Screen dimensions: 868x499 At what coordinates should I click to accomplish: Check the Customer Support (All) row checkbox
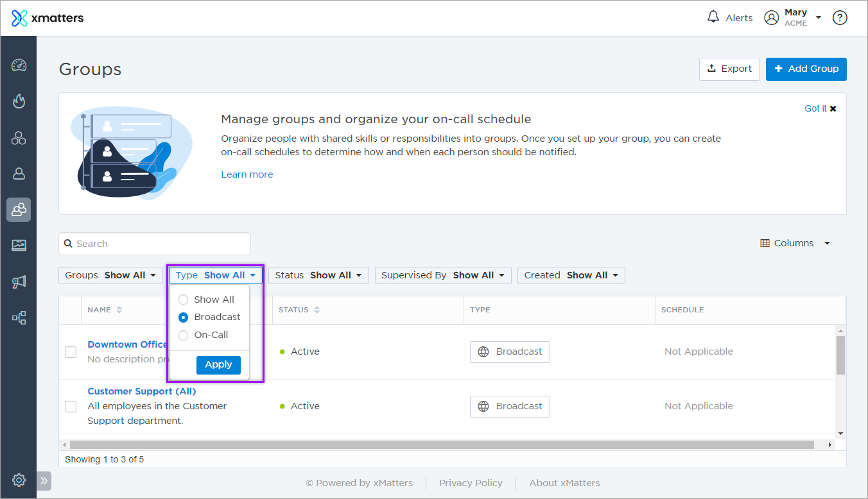click(x=71, y=407)
